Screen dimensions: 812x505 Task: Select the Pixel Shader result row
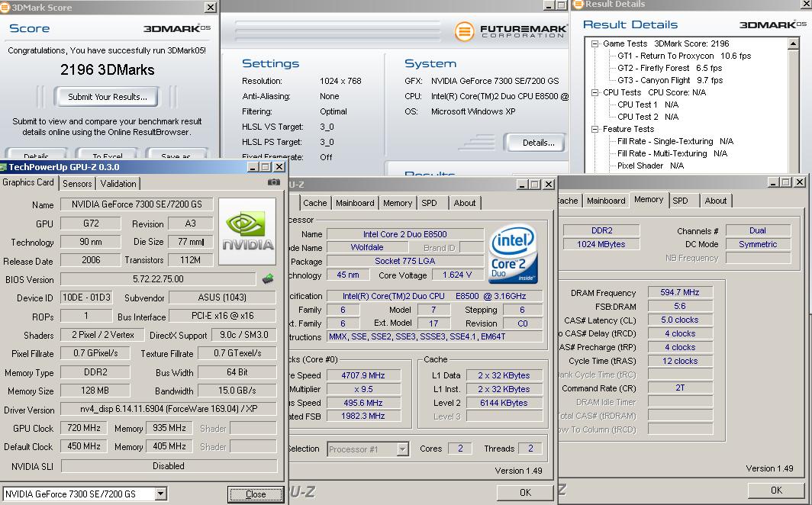coord(650,166)
